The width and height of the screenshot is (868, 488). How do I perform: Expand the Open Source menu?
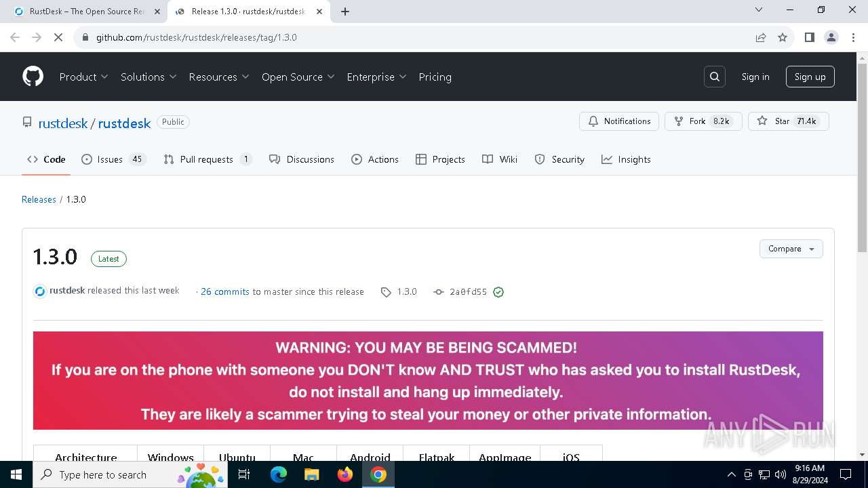click(x=298, y=77)
